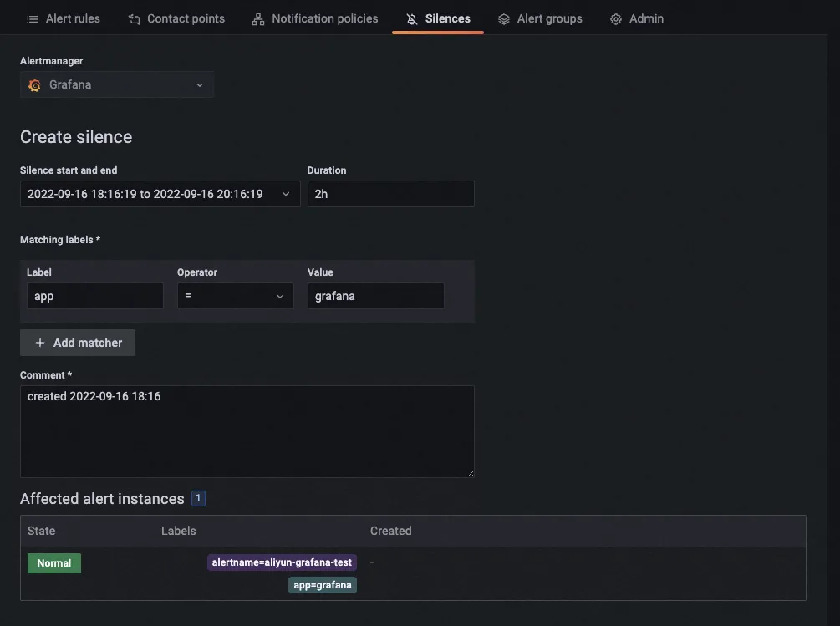Click the Alert groups layers icon
The image size is (840, 626).
click(x=503, y=18)
